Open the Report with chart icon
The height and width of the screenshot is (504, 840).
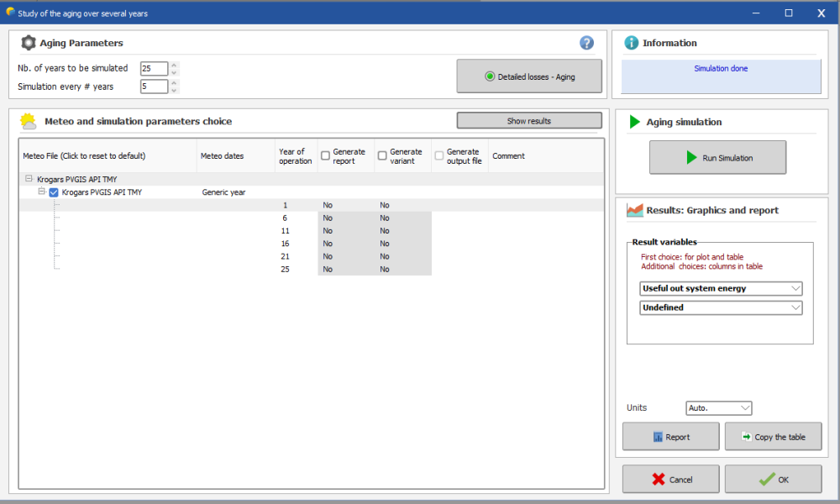pos(670,437)
